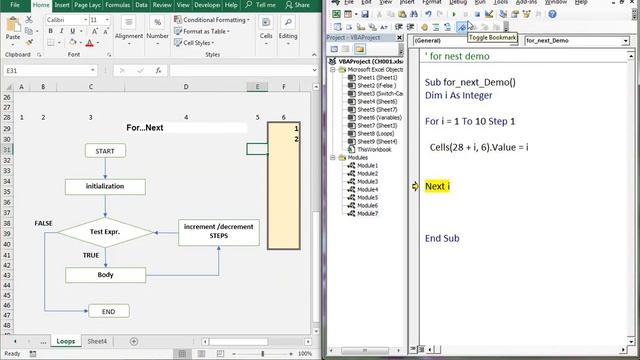Open the Object Browser icon
The height and width of the screenshot is (360, 640).
tap(527, 14)
